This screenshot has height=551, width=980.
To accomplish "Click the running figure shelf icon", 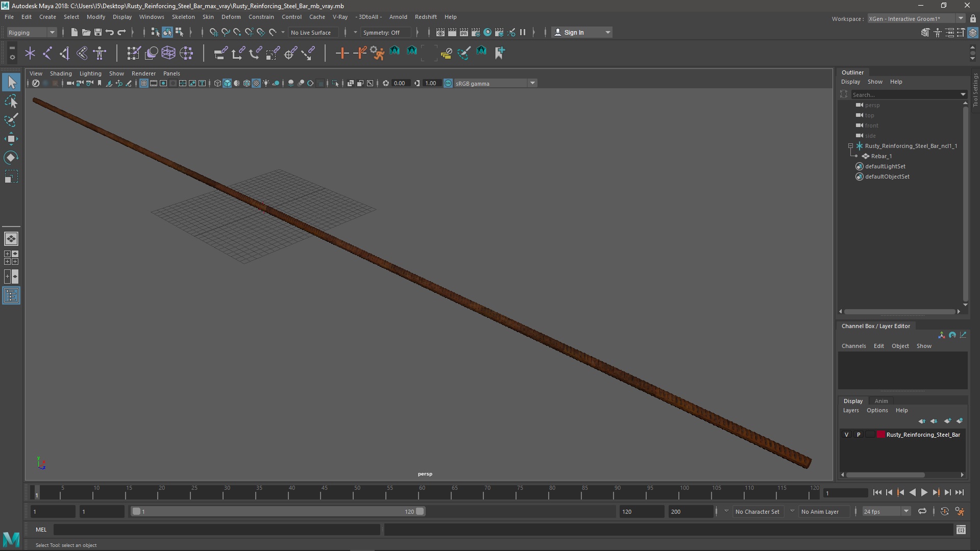I will click(377, 53).
